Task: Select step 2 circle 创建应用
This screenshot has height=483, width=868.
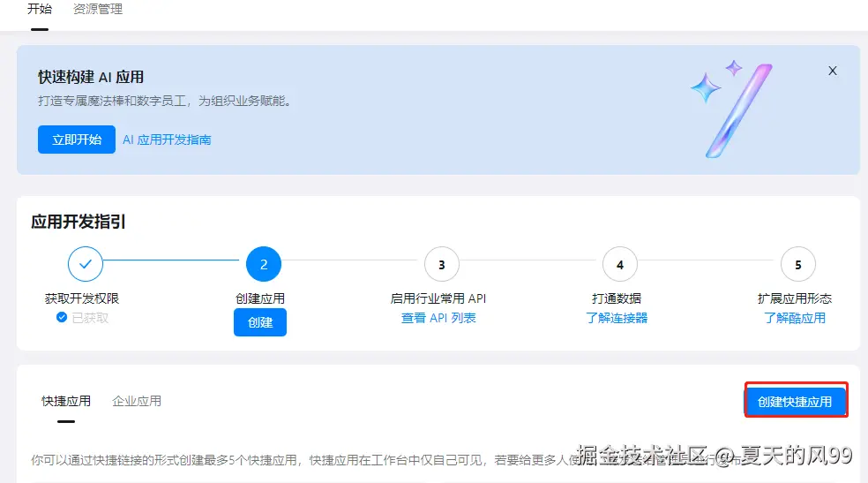Action: (264, 264)
